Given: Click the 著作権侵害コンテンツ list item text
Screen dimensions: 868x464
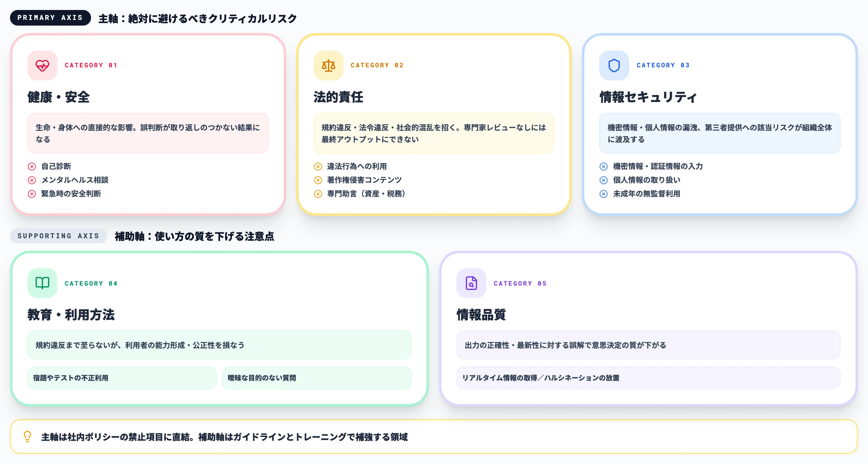Looking at the screenshot, I should (x=364, y=180).
